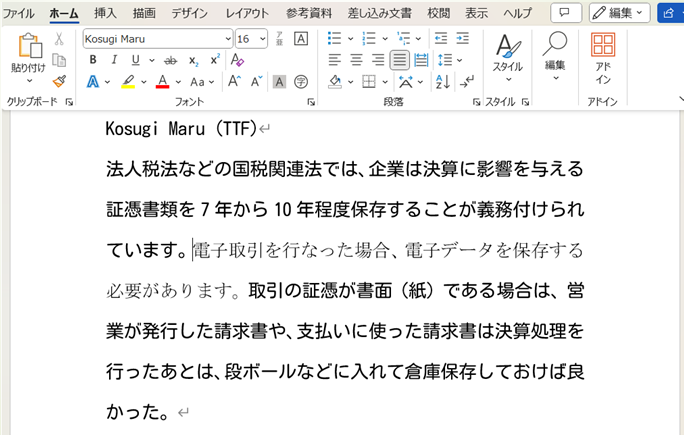
Task: Click the cut scissors icon
Action: 59,39
